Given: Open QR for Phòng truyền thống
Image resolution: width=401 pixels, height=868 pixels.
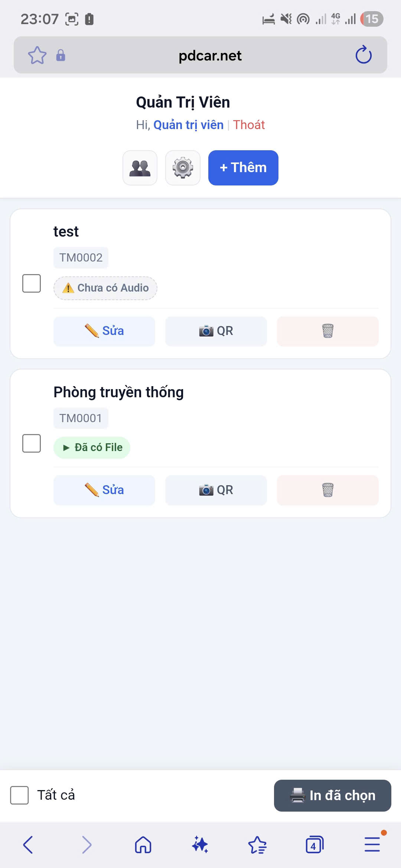Looking at the screenshot, I should click(216, 490).
